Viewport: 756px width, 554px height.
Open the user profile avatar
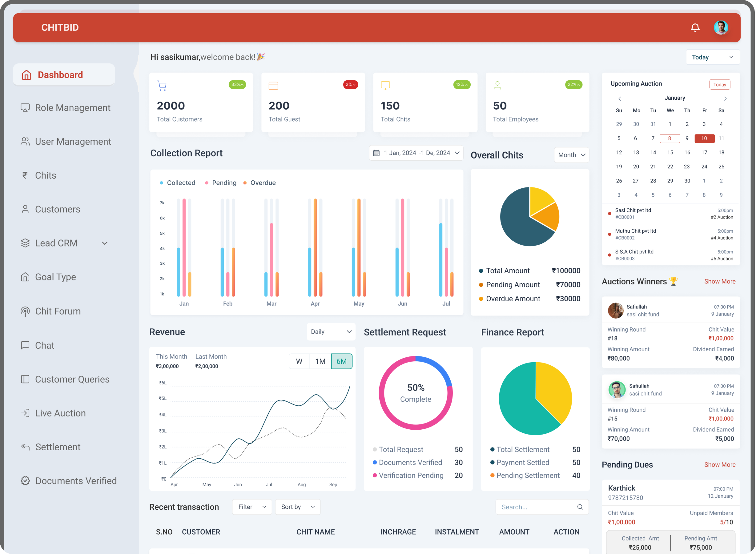721,27
